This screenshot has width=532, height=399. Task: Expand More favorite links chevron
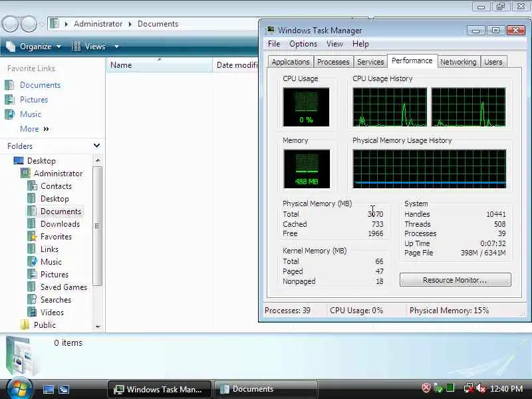(x=46, y=129)
